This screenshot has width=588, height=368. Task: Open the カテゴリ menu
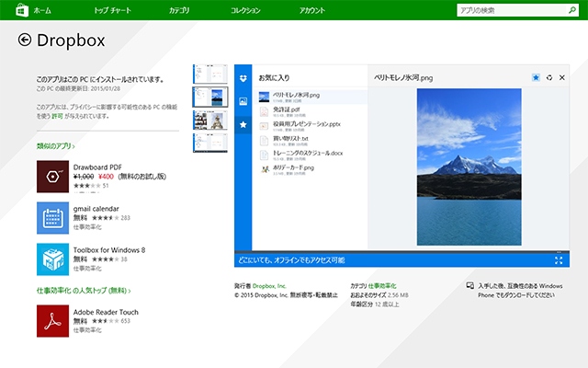[x=179, y=10]
